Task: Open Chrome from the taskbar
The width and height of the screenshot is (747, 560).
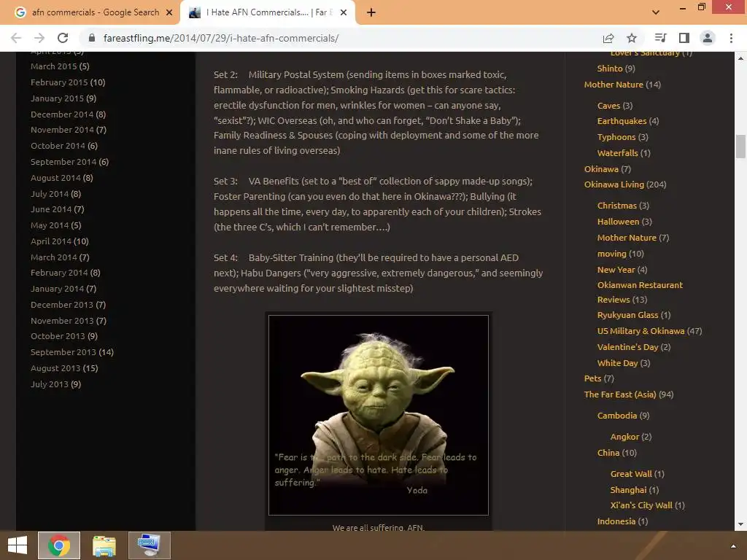Action: click(x=59, y=545)
